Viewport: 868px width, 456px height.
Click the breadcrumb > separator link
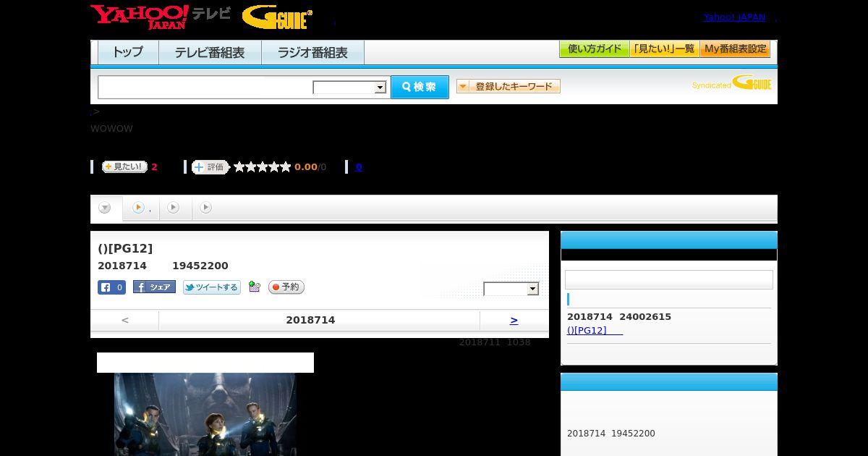pos(95,111)
